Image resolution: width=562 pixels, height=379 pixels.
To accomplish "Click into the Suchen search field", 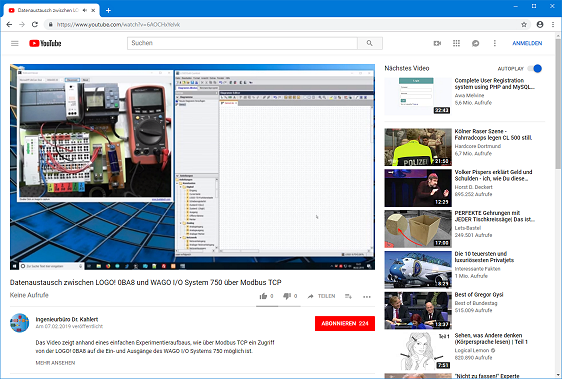I will (242, 43).
